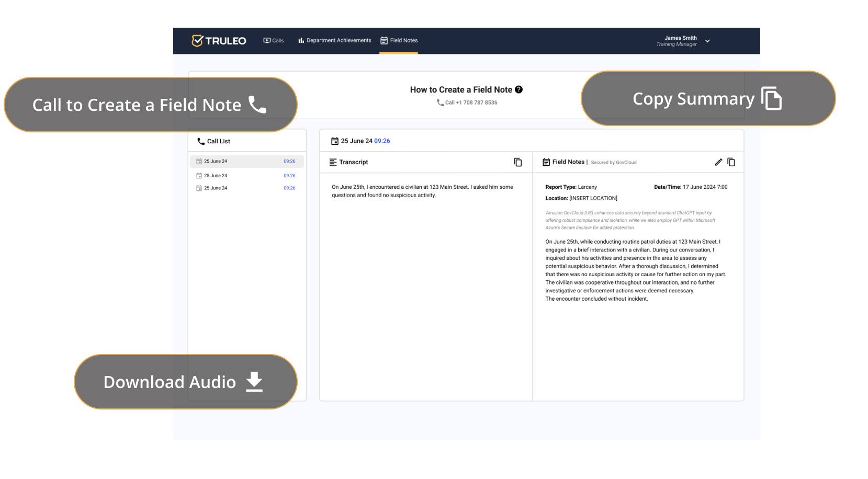The image size is (868, 479).
Task: Click the Report Type: Larceny text
Action: (x=571, y=187)
